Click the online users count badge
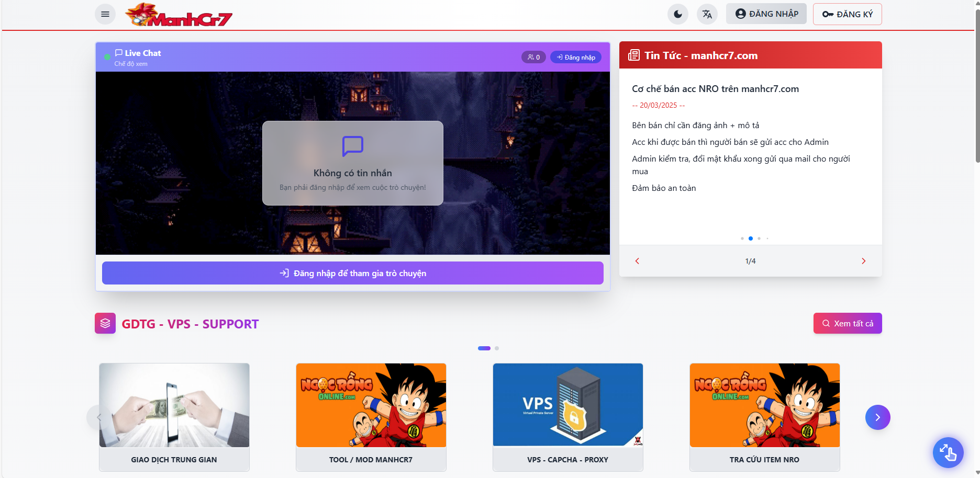980x478 pixels. coord(533,57)
